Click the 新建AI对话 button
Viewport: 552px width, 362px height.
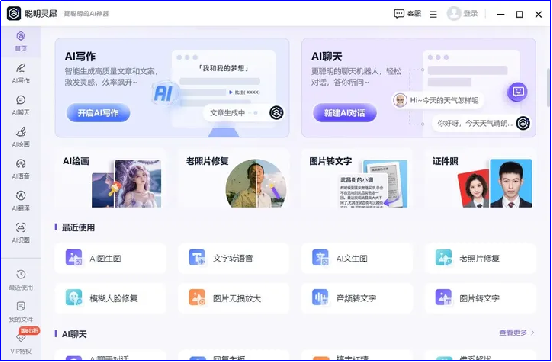[345, 113]
